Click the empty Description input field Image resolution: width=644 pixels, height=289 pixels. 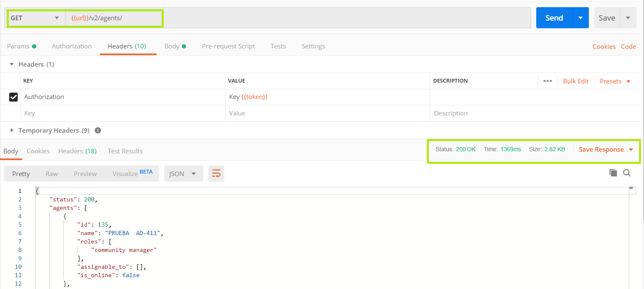tap(535, 113)
